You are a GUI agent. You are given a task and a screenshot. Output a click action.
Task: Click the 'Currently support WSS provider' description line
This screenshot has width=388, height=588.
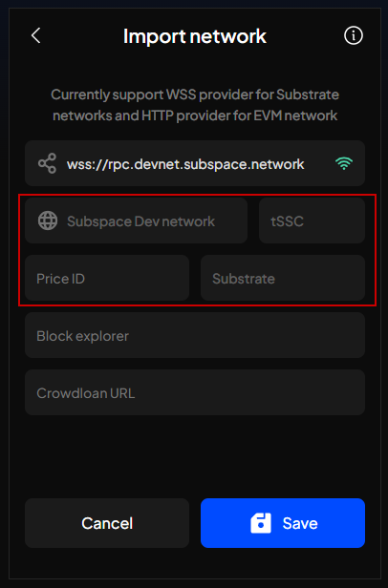click(x=195, y=94)
